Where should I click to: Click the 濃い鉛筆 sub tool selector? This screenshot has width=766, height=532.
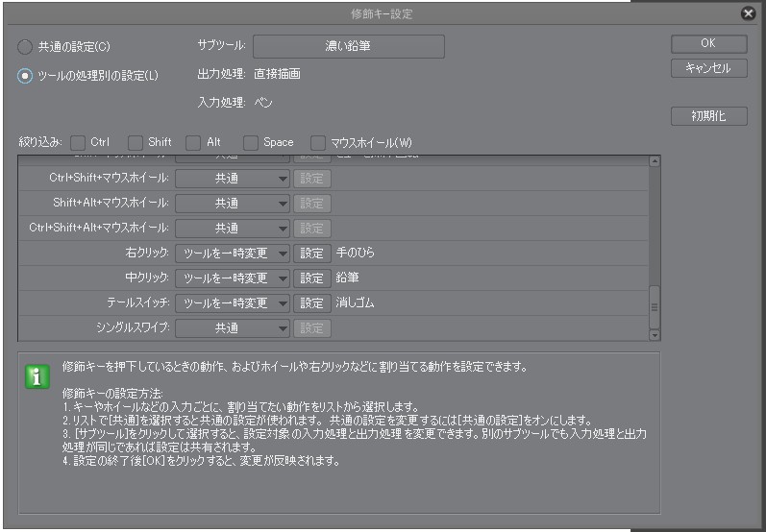tap(348, 46)
